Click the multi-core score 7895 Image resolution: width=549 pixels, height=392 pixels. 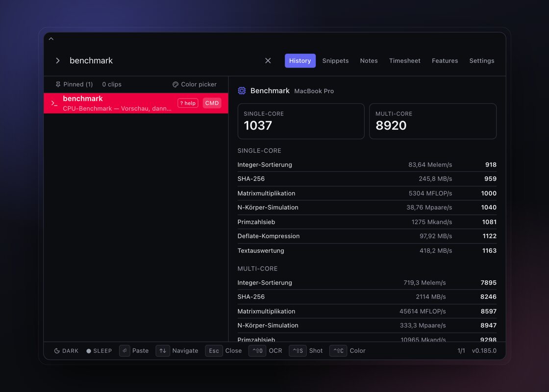coord(488,282)
